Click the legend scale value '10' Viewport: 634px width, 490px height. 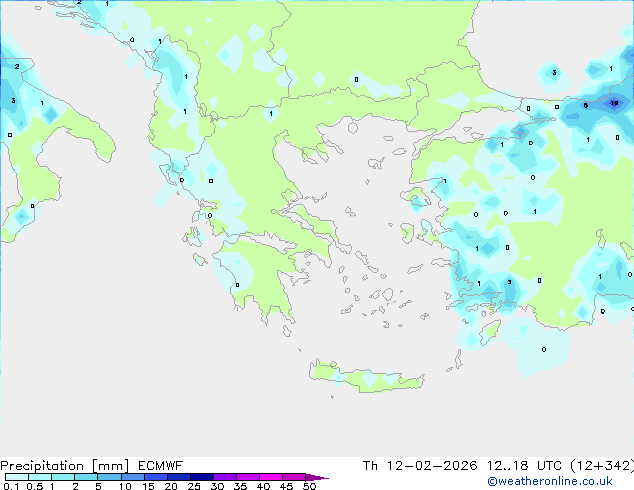point(125,486)
